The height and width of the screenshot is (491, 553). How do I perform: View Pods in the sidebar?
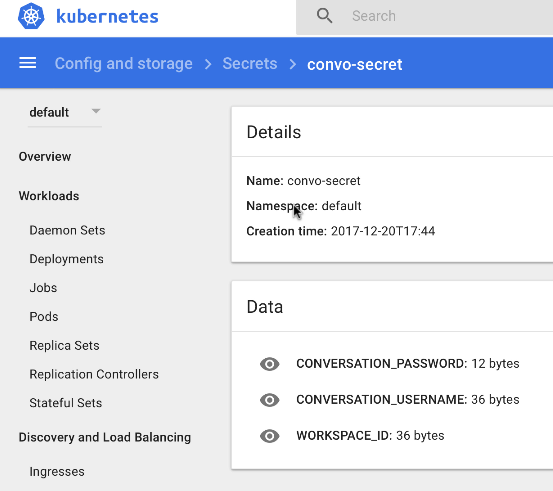(44, 317)
